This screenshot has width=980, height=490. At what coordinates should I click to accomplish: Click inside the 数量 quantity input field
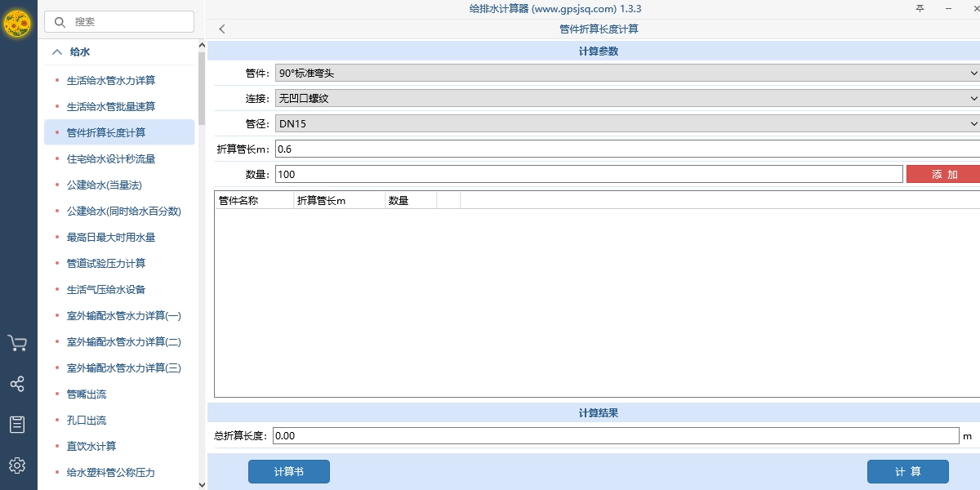572,173
